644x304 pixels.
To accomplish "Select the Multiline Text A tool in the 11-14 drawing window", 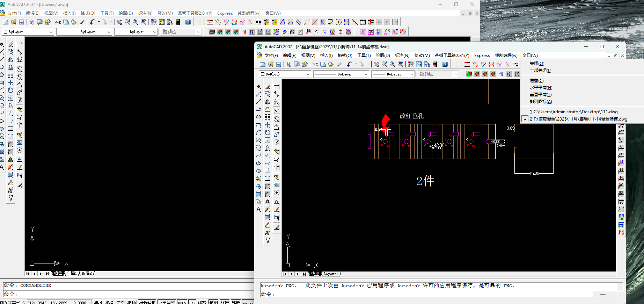I will click(x=258, y=209).
